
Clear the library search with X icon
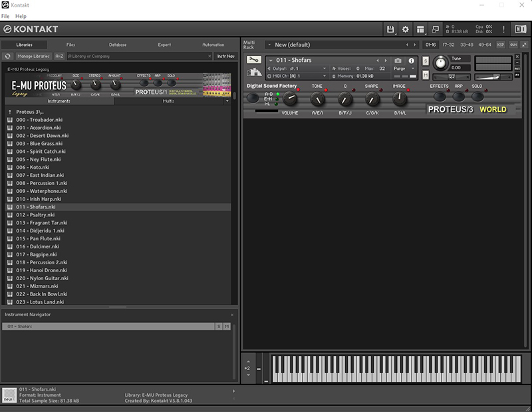click(x=209, y=56)
